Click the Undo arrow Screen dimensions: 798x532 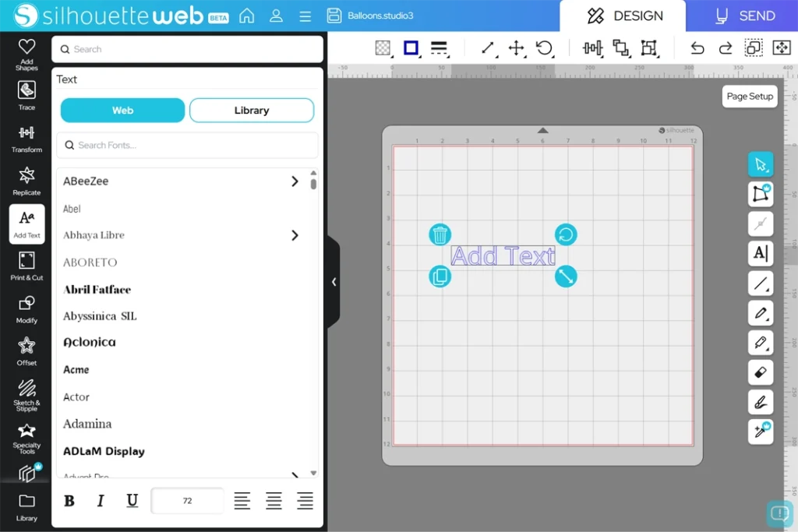697,48
